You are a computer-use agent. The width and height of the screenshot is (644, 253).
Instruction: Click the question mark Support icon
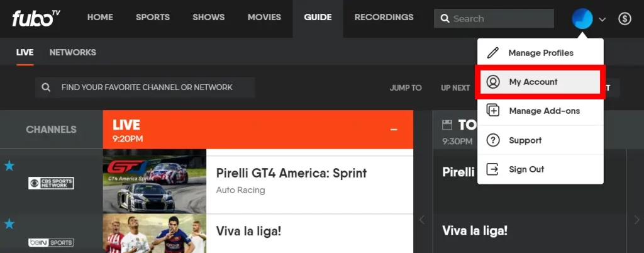click(493, 140)
